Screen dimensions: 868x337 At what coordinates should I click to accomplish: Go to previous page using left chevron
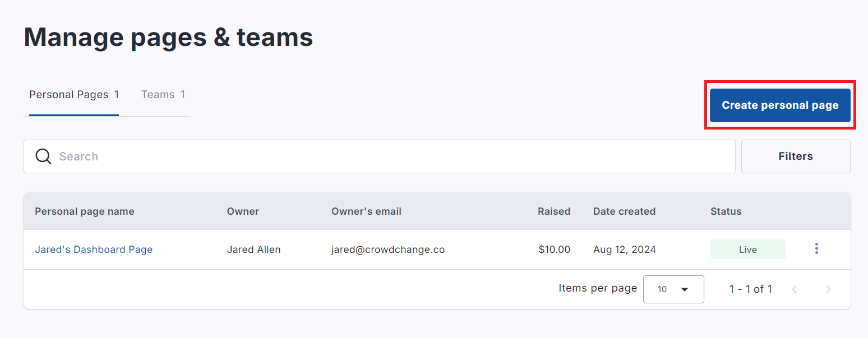(795, 289)
